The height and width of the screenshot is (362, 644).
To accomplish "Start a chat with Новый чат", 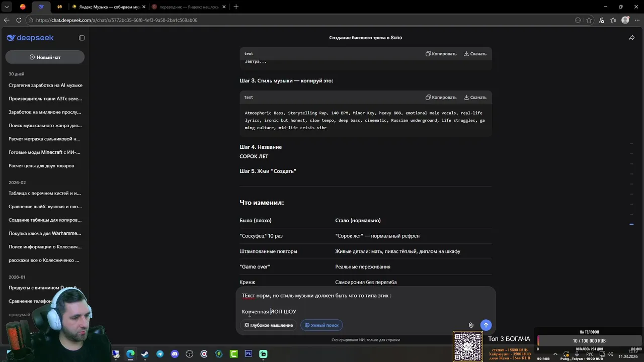I will 45,57.
